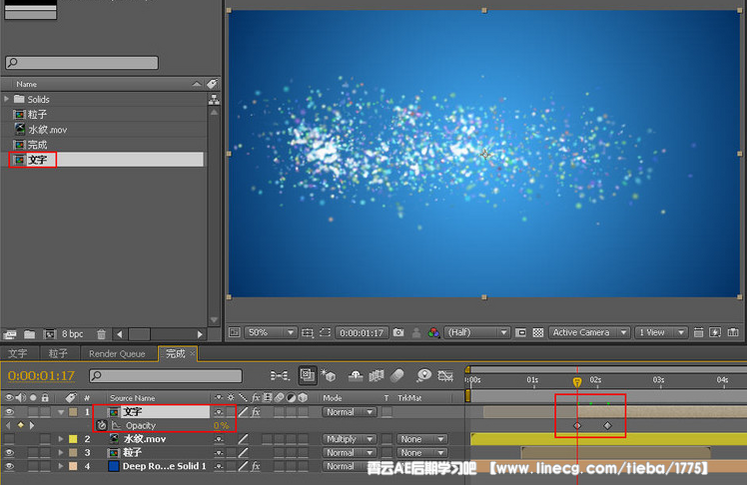Switch to the 文字 timeline tab
Screen dimensions: 750x485
click(18, 353)
